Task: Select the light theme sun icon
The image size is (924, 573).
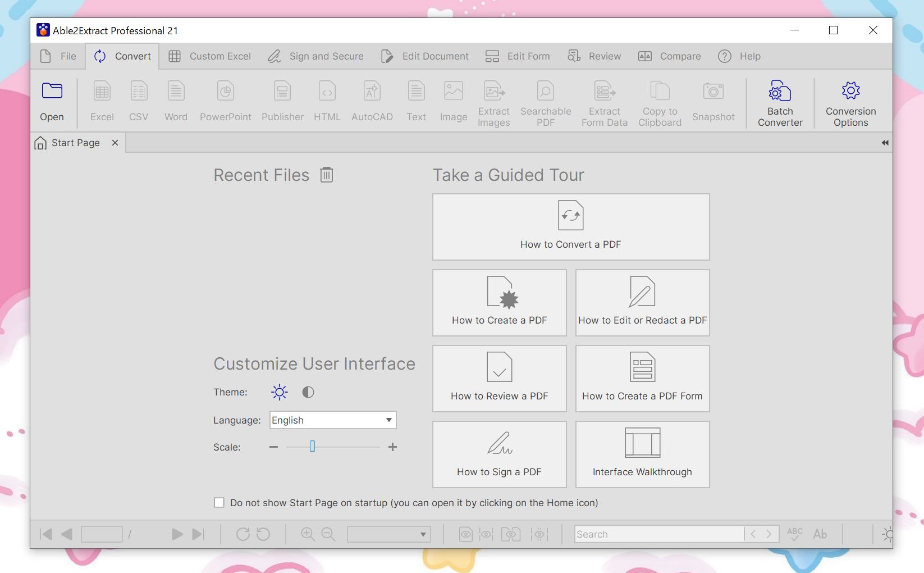Action: tap(279, 392)
